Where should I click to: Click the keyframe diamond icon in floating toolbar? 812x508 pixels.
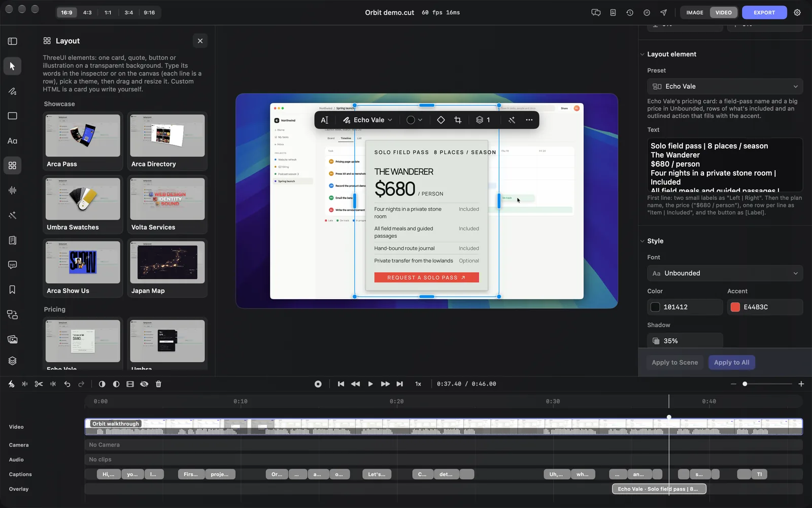(x=441, y=120)
